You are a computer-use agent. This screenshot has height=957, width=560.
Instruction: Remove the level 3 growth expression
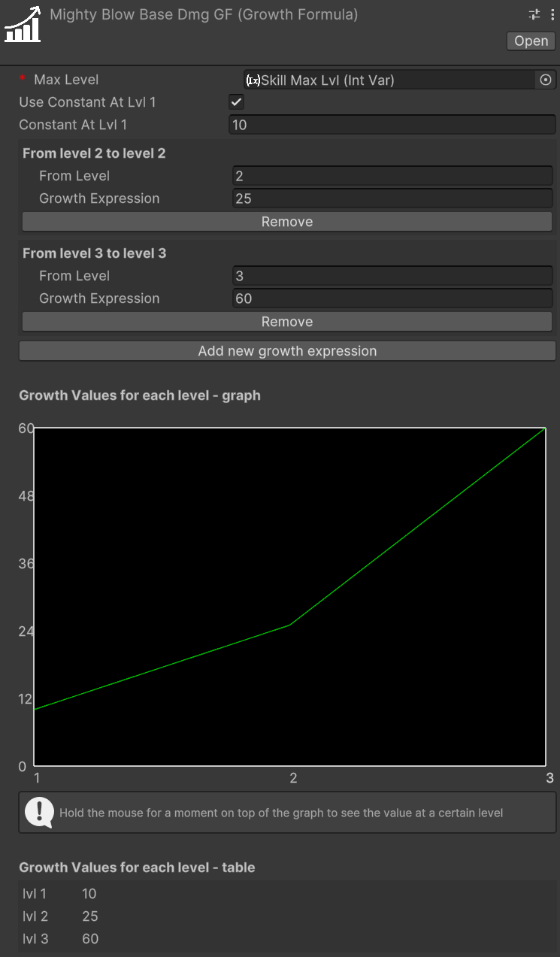[287, 322]
